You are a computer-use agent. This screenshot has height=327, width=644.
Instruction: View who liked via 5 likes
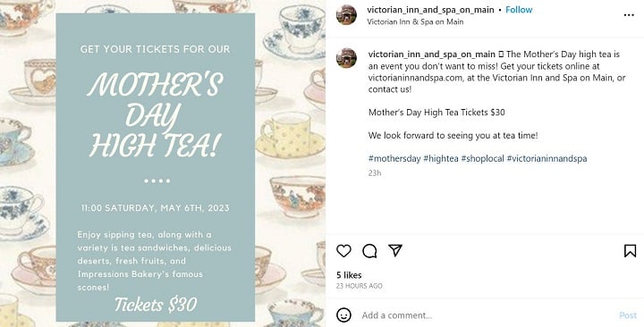[349, 275]
